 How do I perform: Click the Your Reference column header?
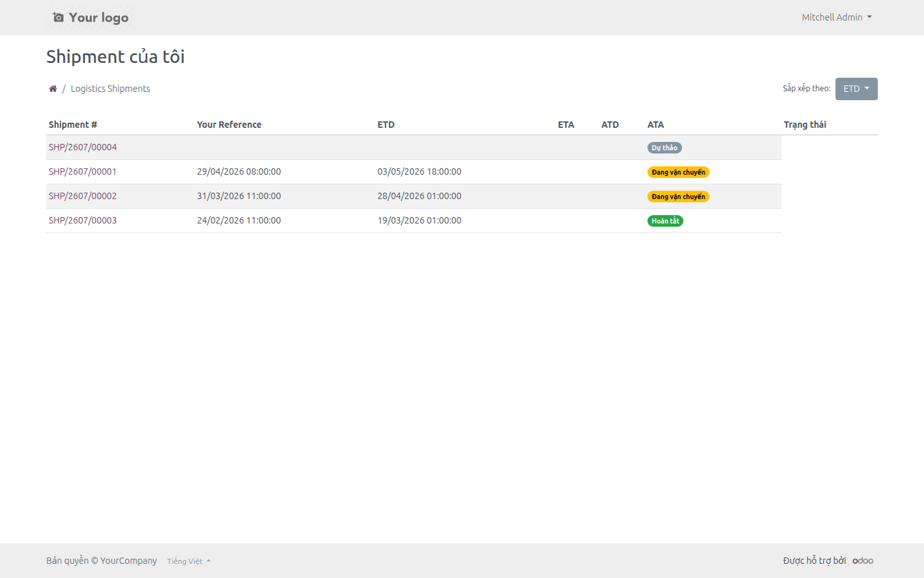click(229, 125)
